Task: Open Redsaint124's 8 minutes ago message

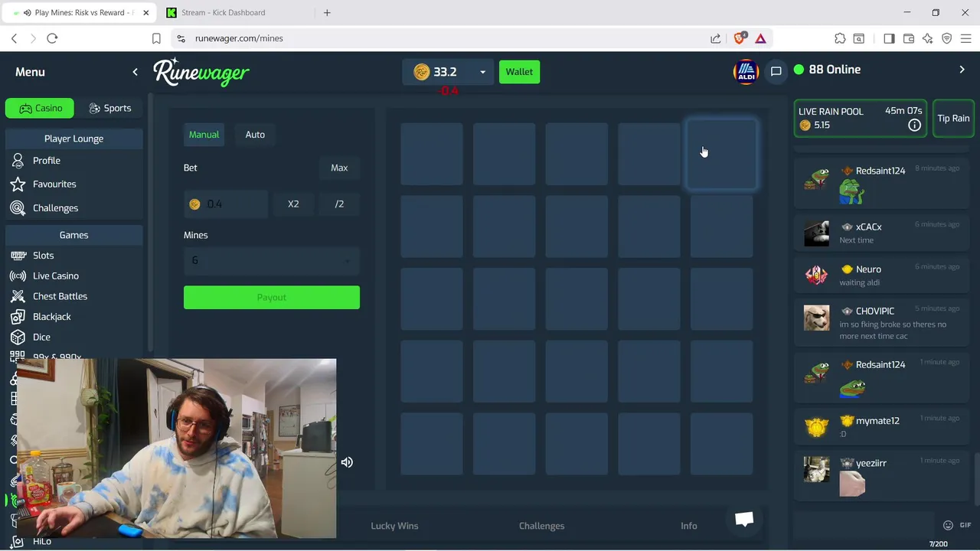Action: click(x=880, y=184)
